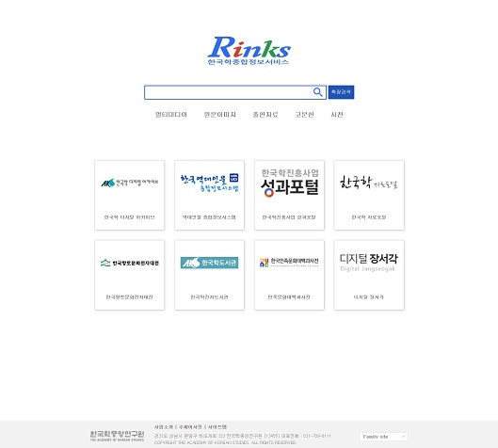Open the 한국역대인물 종합정보시스템 tile

pos(209,195)
